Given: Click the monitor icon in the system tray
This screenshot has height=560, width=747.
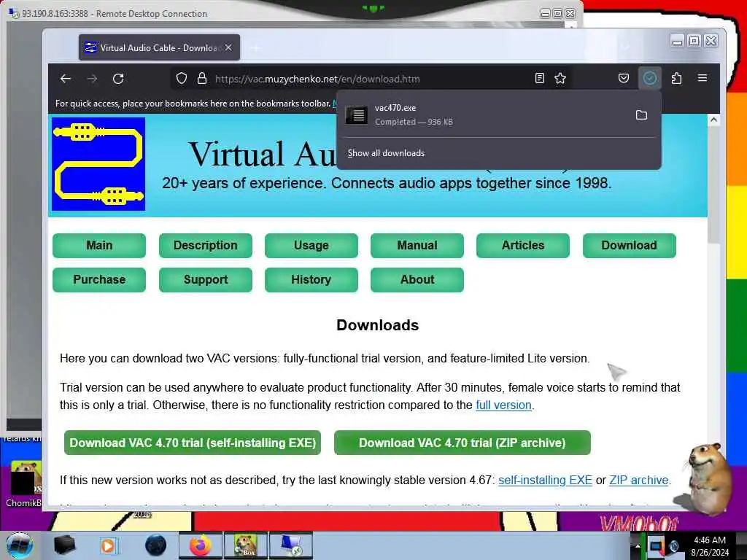Looking at the screenshot, I should (656, 546).
